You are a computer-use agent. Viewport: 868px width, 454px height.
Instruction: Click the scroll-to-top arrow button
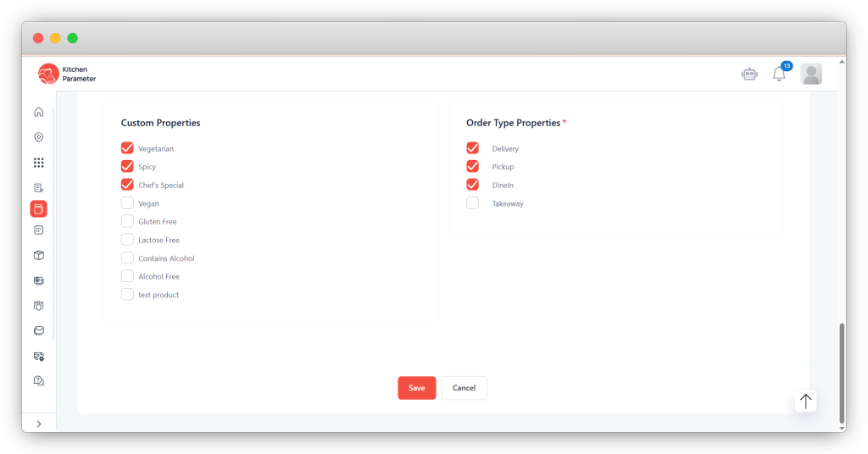point(805,401)
